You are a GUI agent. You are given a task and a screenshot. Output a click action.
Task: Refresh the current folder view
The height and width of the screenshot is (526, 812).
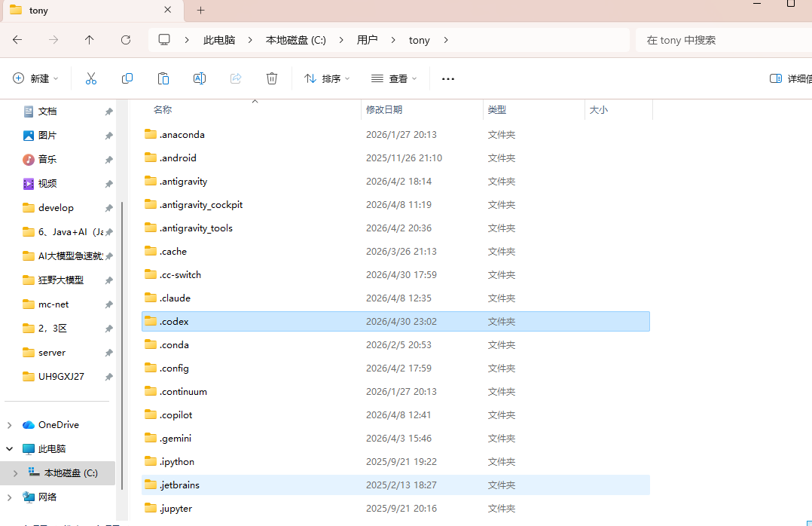tap(126, 40)
